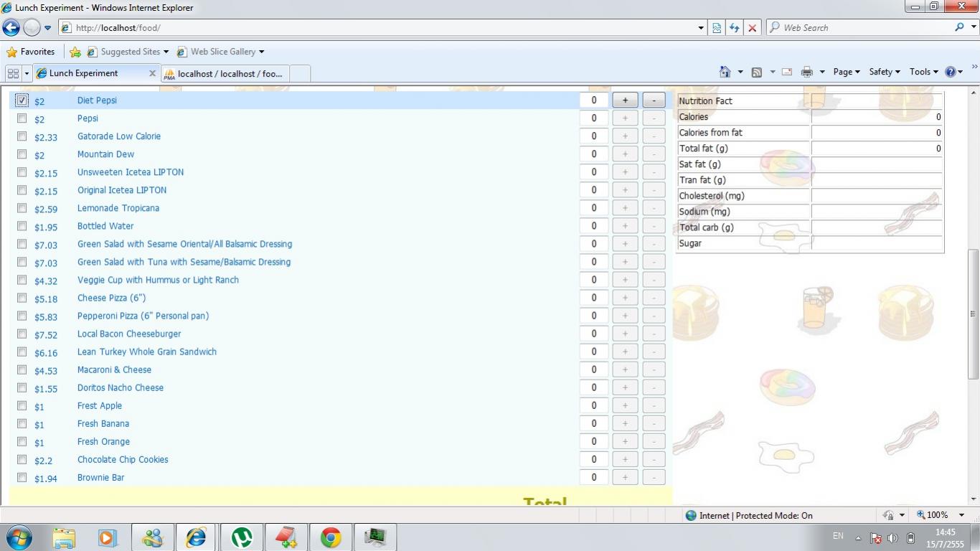The height and width of the screenshot is (551, 980).
Task: Click the scrollbar up arrow
Action: 974,93
